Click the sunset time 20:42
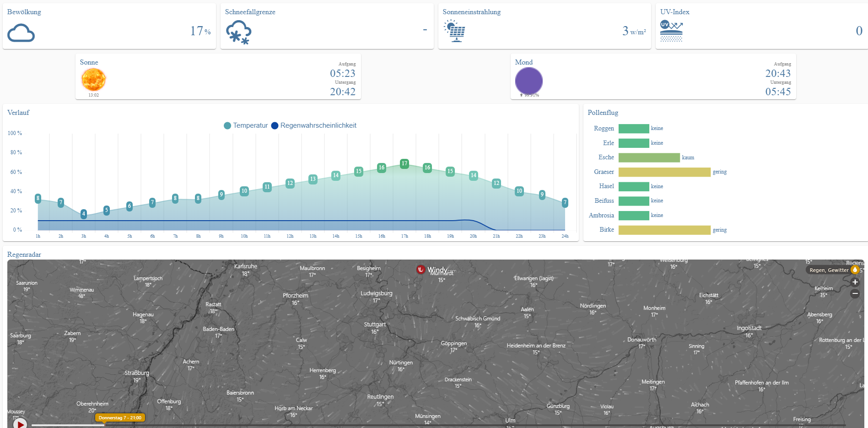The image size is (868, 428). [x=343, y=92]
